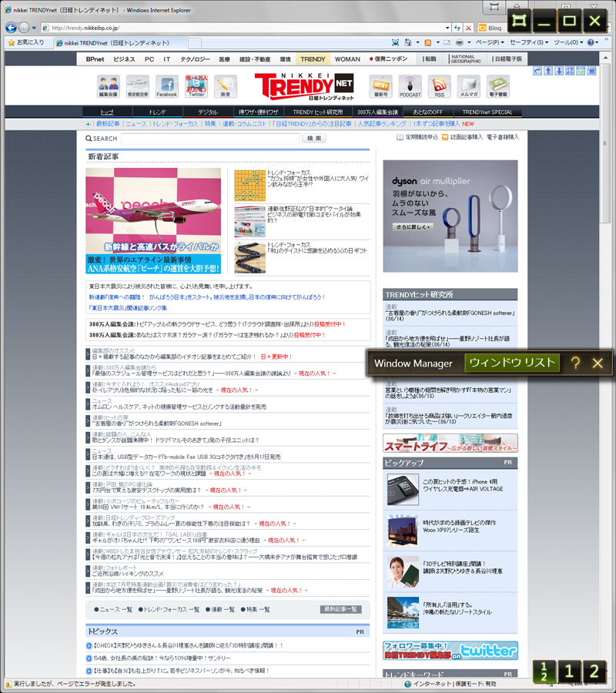Open the セーフティ(S) menu dropdown
This screenshot has height=693, width=616.
pos(529,42)
